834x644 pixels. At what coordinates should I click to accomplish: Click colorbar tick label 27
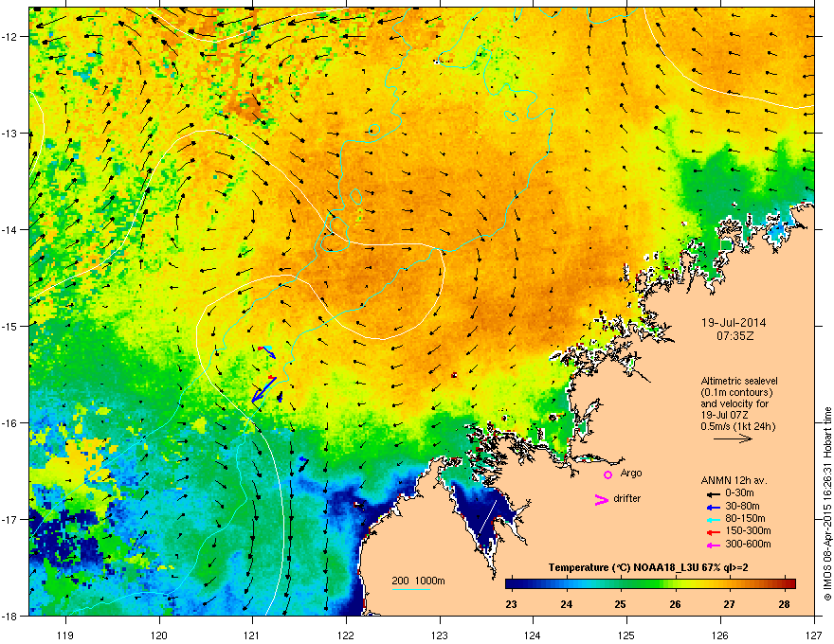pyautogui.click(x=729, y=604)
